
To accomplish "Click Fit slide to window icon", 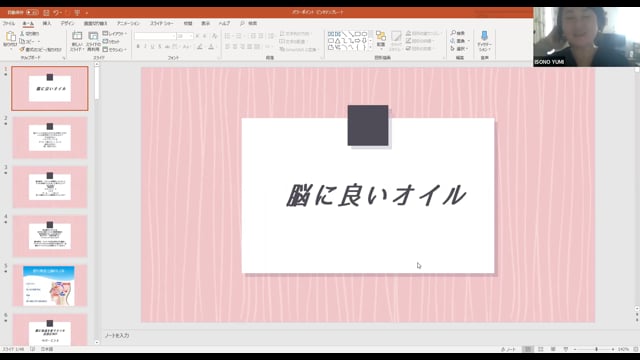I will point(636,349).
